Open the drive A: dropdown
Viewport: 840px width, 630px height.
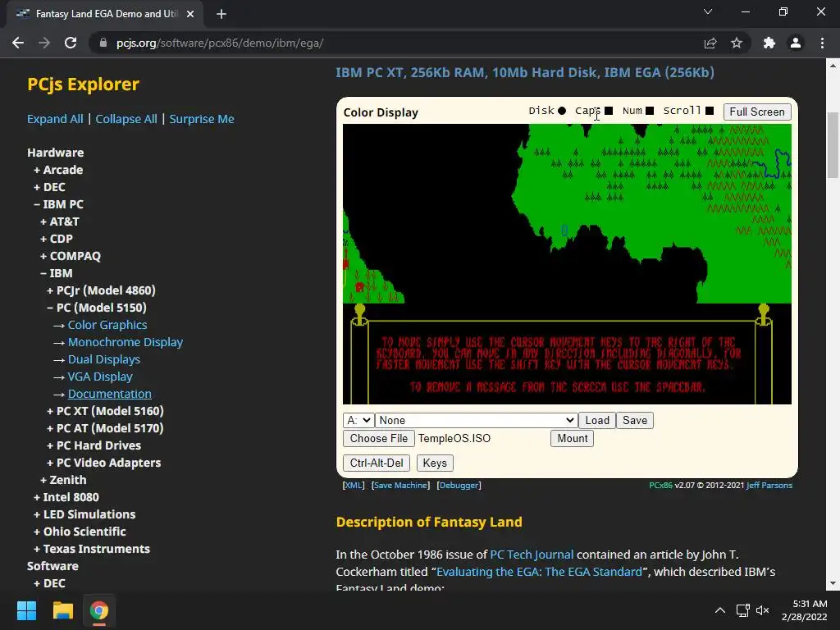(358, 421)
